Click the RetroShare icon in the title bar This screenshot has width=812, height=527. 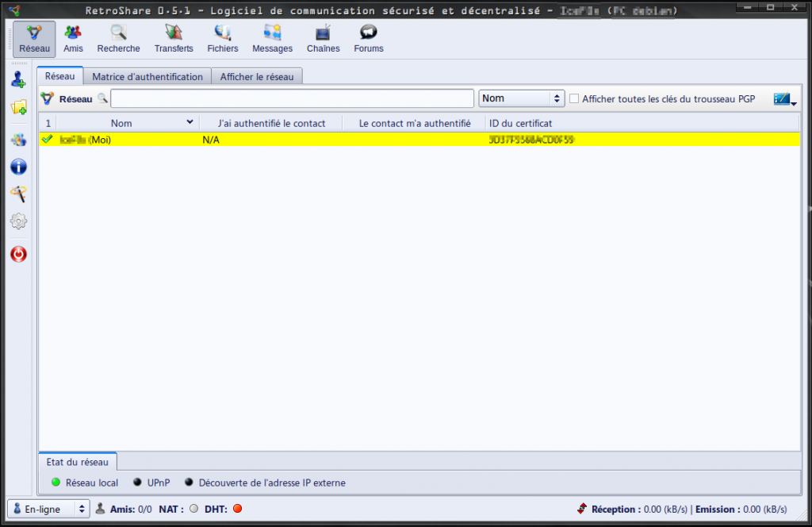coord(14,10)
